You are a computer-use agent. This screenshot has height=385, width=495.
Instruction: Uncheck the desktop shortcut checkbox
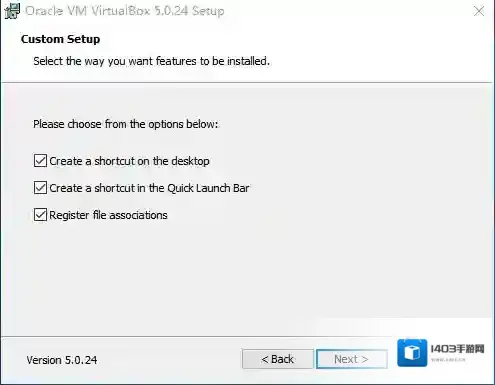pos(40,161)
